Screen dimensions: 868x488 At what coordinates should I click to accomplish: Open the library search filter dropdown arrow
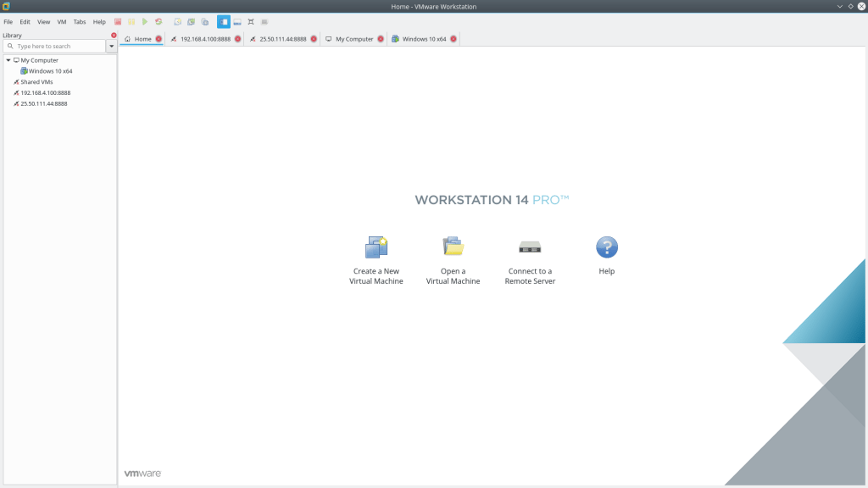[x=111, y=47]
